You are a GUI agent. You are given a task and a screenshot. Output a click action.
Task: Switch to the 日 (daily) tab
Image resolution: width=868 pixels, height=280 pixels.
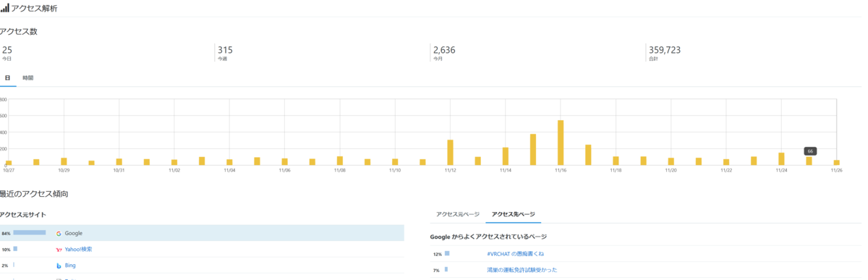(x=7, y=77)
